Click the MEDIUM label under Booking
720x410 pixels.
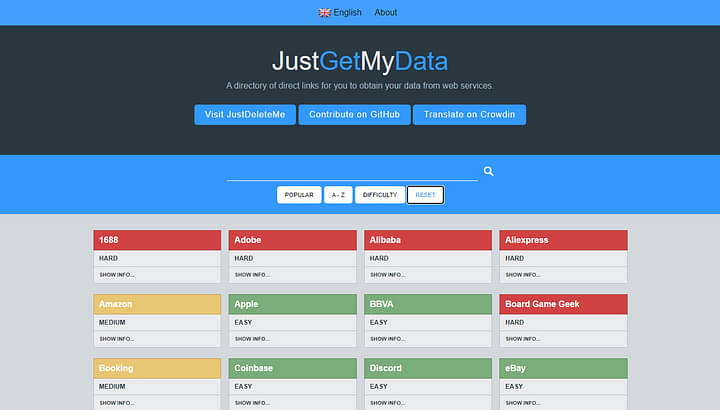click(x=112, y=387)
